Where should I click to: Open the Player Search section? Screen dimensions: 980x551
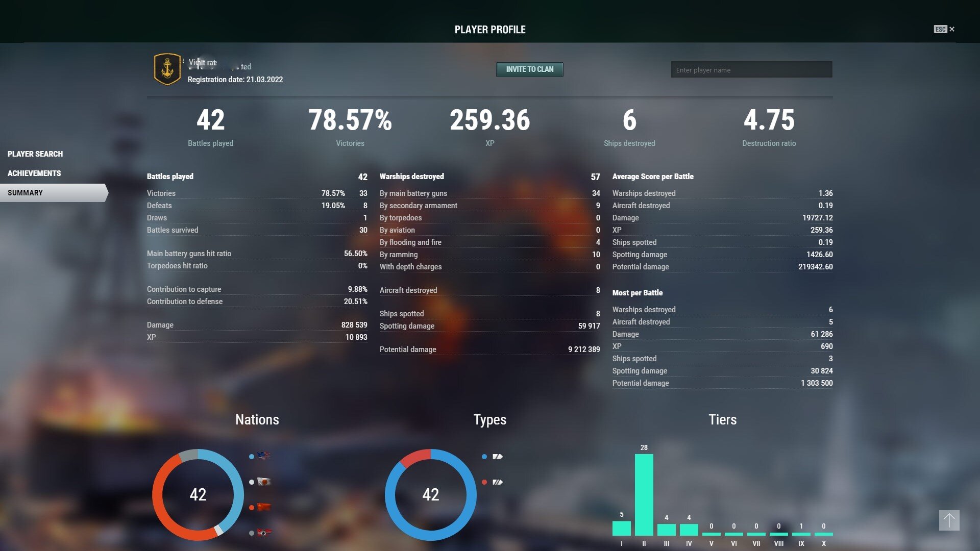(35, 154)
